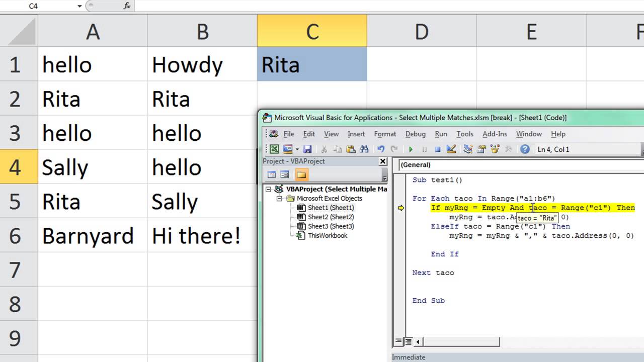Click the View Object icon in Project pane

tap(284, 175)
